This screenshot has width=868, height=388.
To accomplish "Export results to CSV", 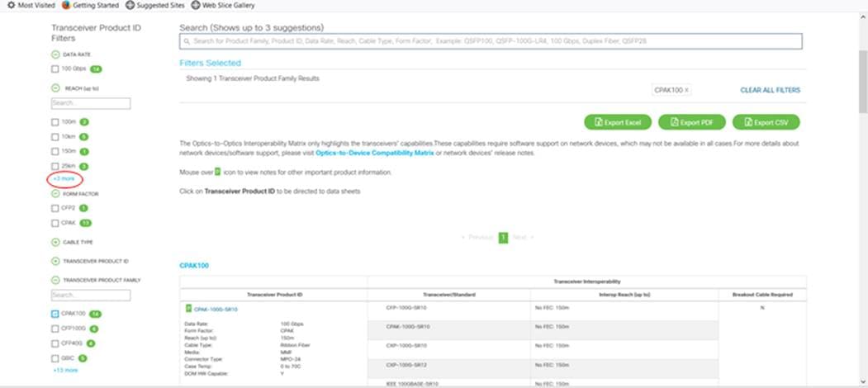I will pyautogui.click(x=766, y=122).
